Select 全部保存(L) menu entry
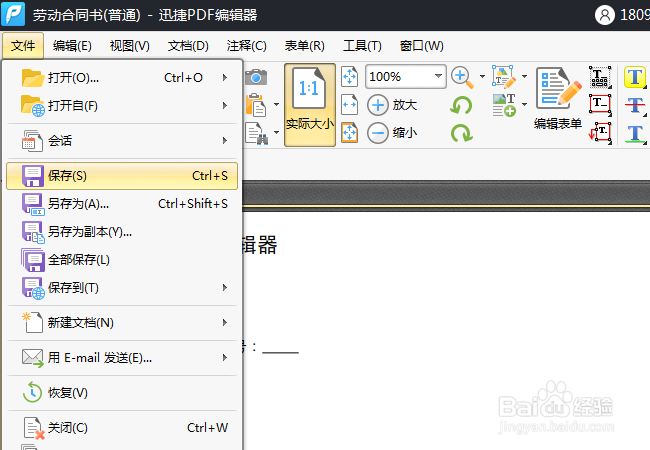 (x=122, y=260)
